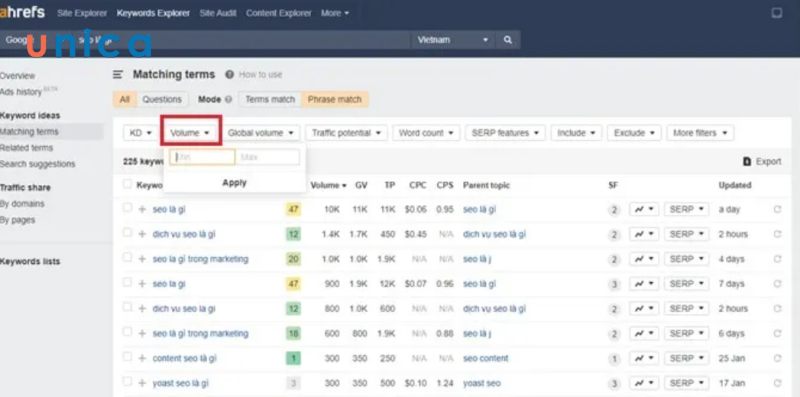Open Search suggestions in sidebar
800x397 pixels.
click(x=37, y=164)
